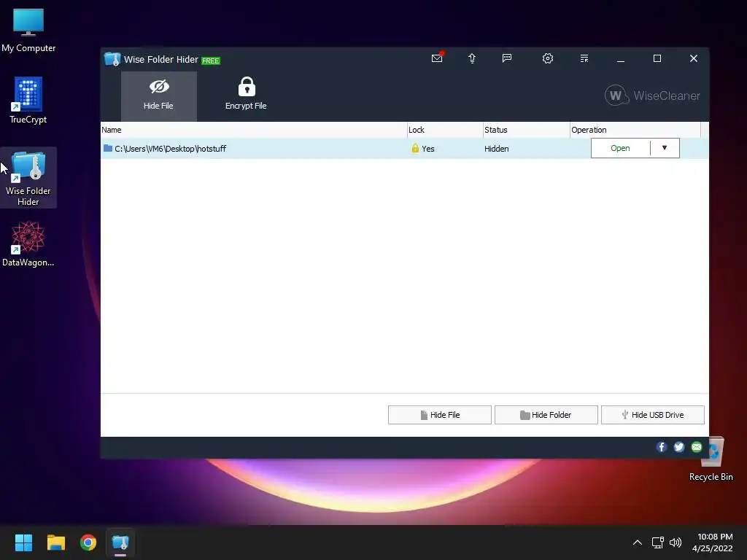This screenshot has height=560, width=747.
Task: Share via the Twitter icon
Action: [679, 447]
